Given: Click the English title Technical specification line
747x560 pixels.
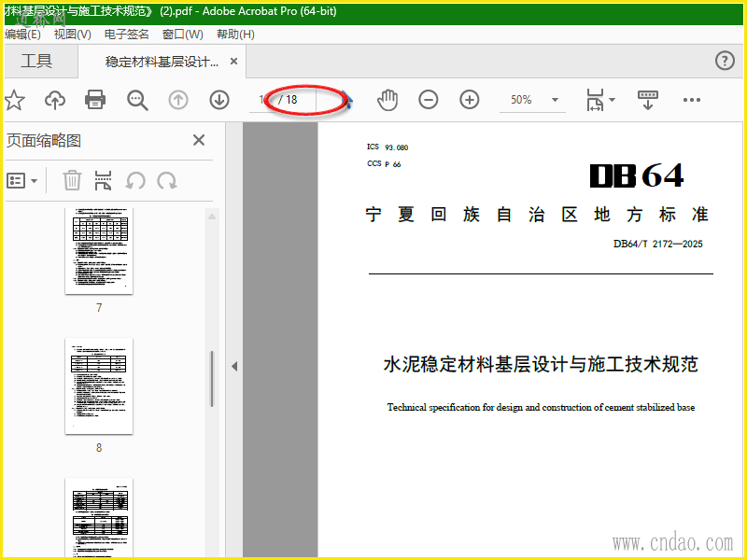Looking at the screenshot, I should [541, 407].
